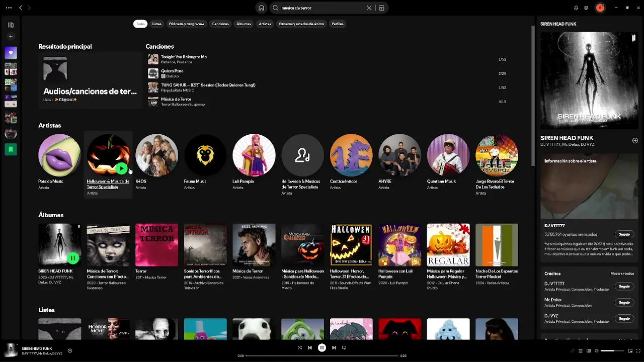644x362 pixels.
Task: Open the green bookmark Your Episodes icon
Action: tap(11, 149)
